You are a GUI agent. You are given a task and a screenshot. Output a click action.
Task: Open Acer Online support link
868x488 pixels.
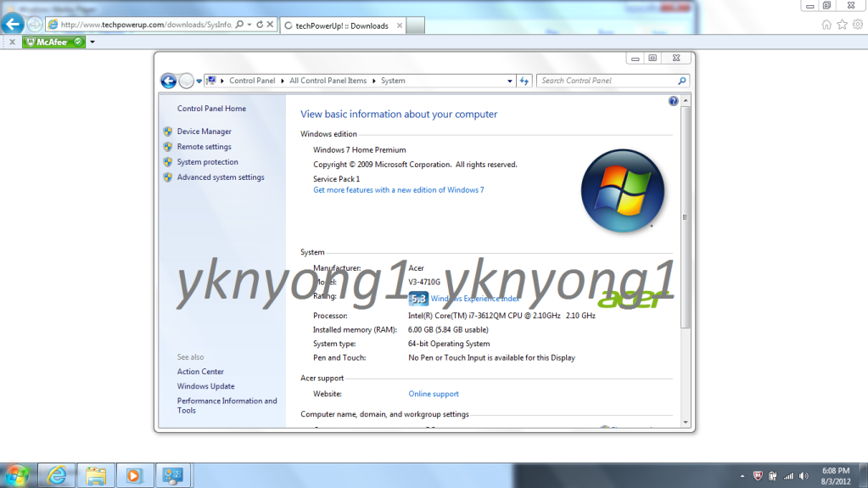pyautogui.click(x=434, y=394)
